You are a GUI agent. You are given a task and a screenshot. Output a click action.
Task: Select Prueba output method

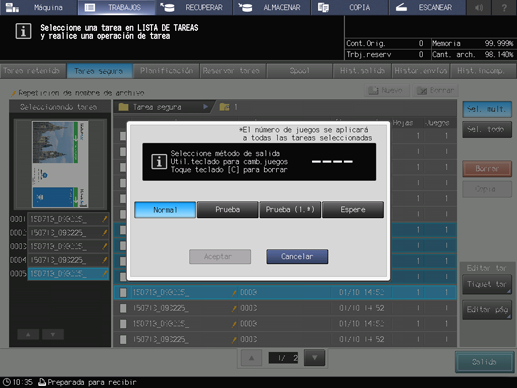click(228, 210)
